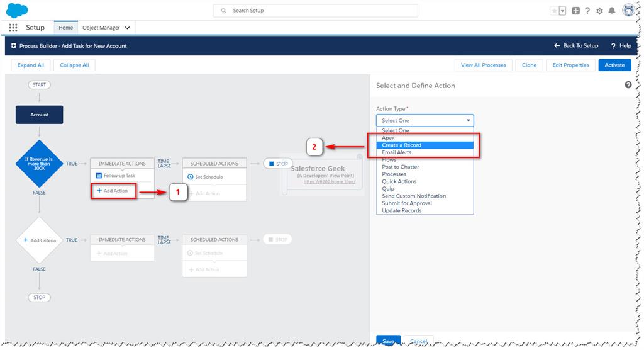Choose Create a Record option
This screenshot has width=644, height=350.
[x=425, y=145]
